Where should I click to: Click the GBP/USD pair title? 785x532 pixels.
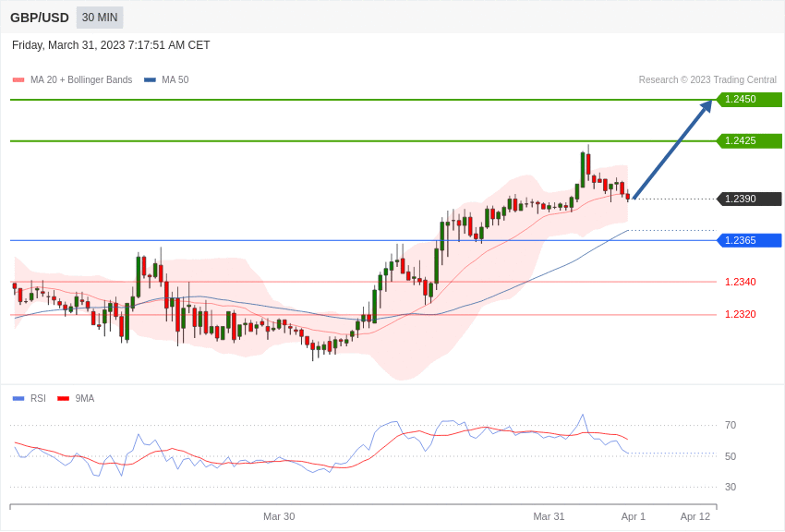[x=40, y=18]
